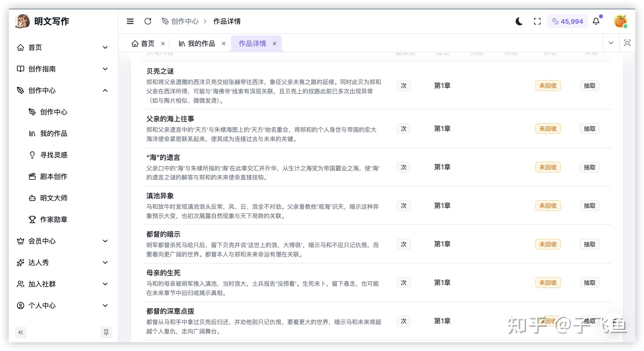644x351 pixels.
Task: Click the 明文写作 hedgehog logo
Action: [23, 21]
